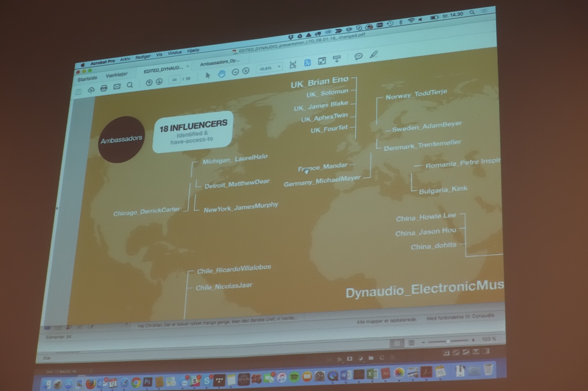Image resolution: width=588 pixels, height=391 pixels.
Task: Click the Denmark_Trentemøller label
Action: tap(422, 145)
